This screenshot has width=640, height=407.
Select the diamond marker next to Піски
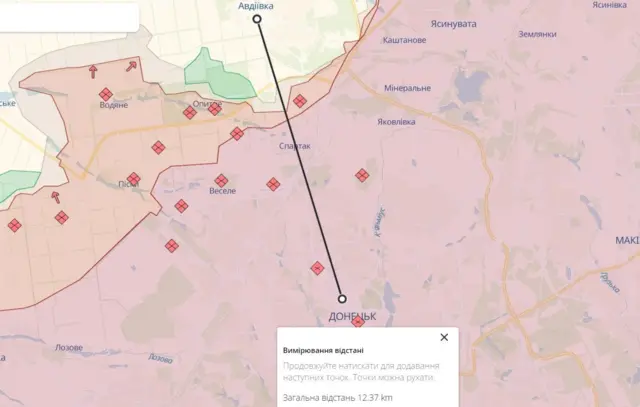click(x=133, y=179)
